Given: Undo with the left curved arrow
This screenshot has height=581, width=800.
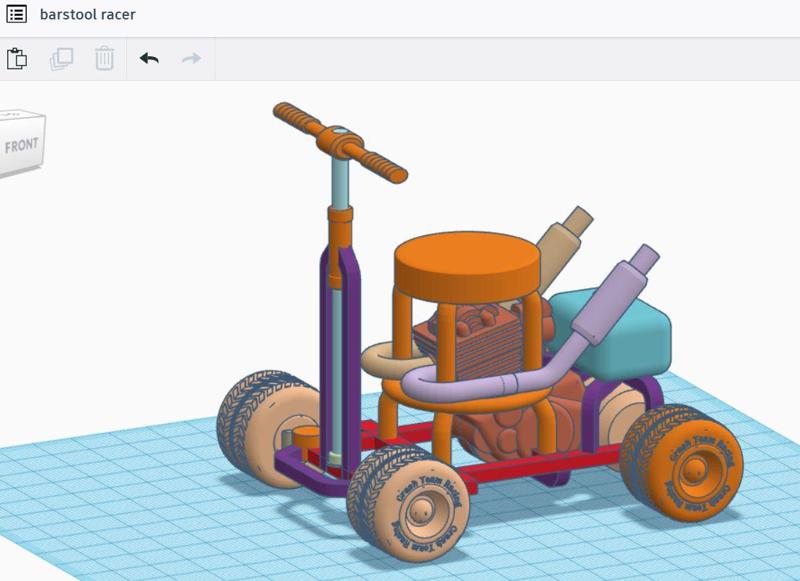Looking at the screenshot, I should pyautogui.click(x=149, y=59).
